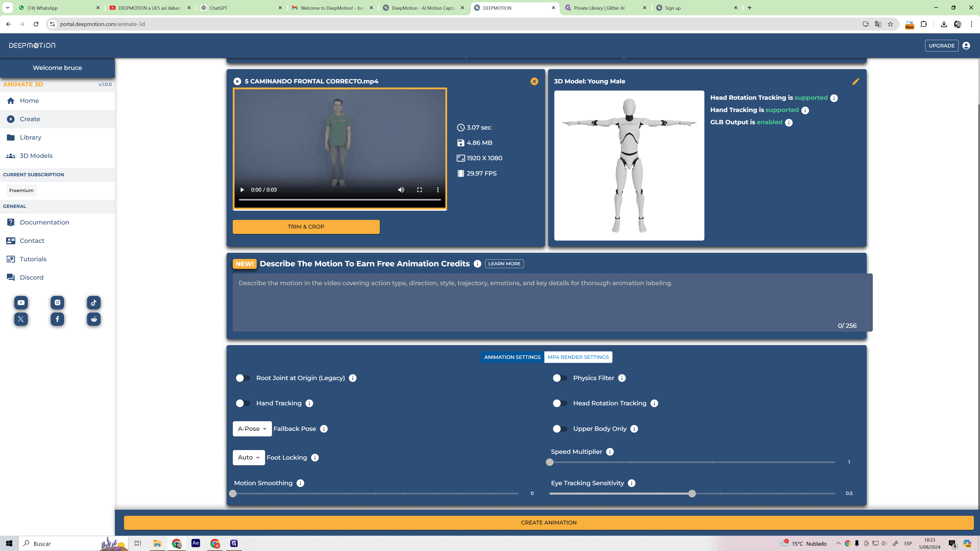Show info next to Describe The Motion heading
980x551 pixels.
point(477,264)
